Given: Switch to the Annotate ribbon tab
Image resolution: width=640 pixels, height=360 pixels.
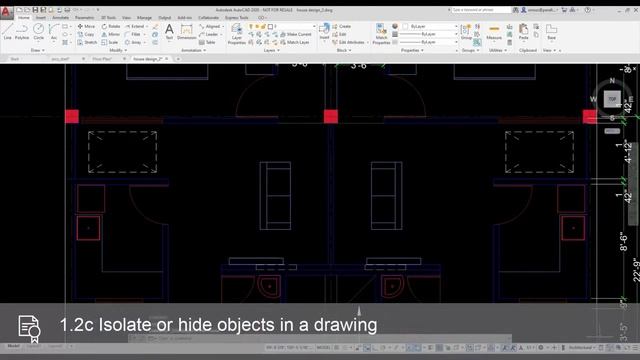Looking at the screenshot, I should coord(60,18).
